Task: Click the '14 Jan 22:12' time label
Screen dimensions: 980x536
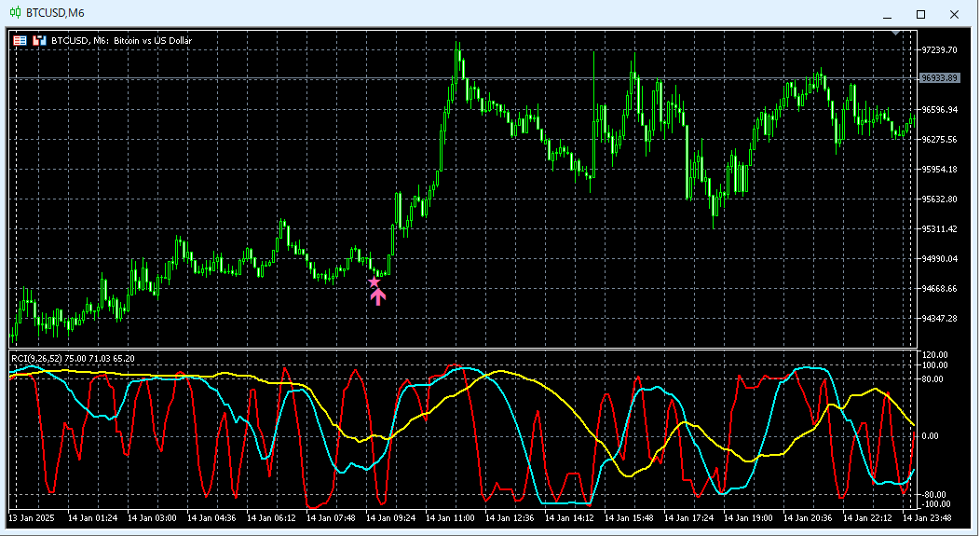Action: point(867,518)
